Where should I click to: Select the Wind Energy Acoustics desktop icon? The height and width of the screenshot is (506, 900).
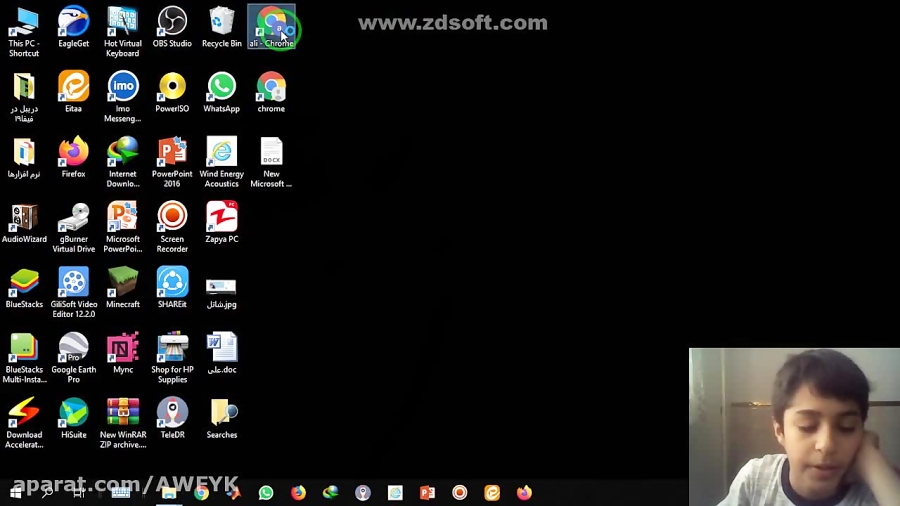click(222, 163)
